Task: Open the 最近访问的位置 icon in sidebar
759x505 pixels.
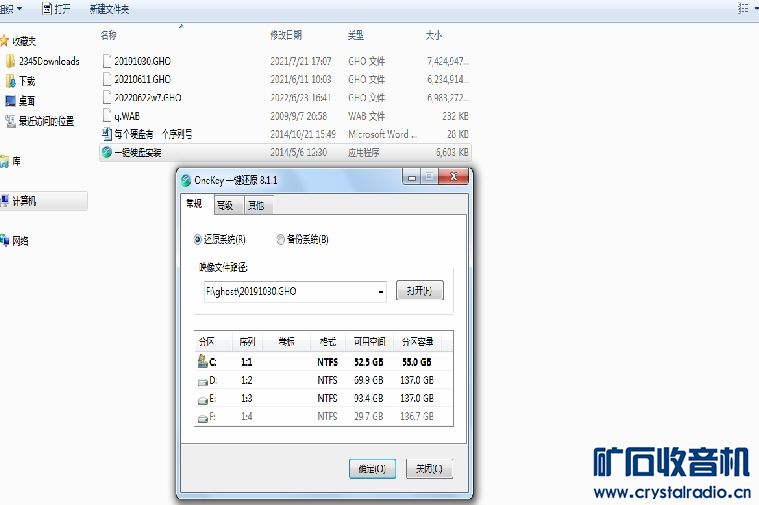Action: click(10, 121)
